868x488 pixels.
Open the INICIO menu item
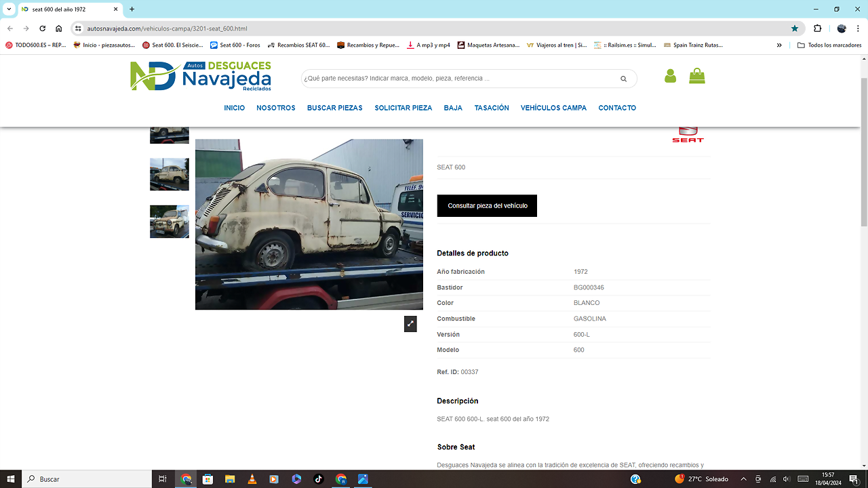pyautogui.click(x=235, y=108)
